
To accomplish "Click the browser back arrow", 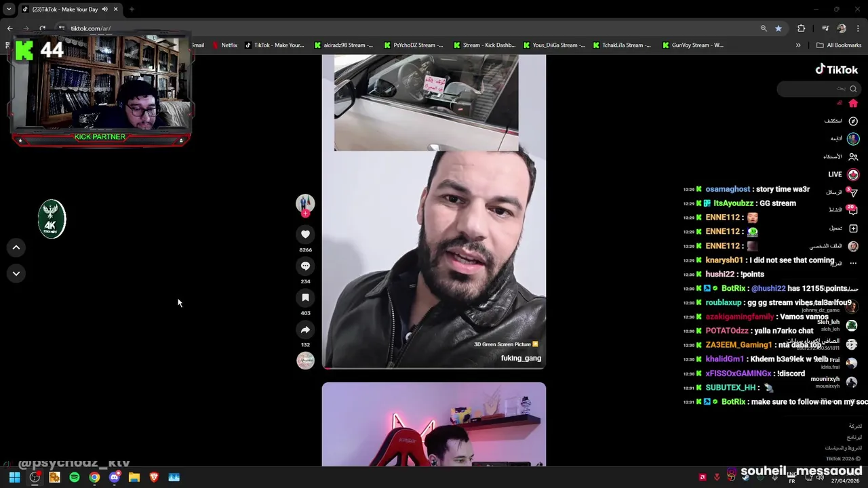I will coord(10,28).
